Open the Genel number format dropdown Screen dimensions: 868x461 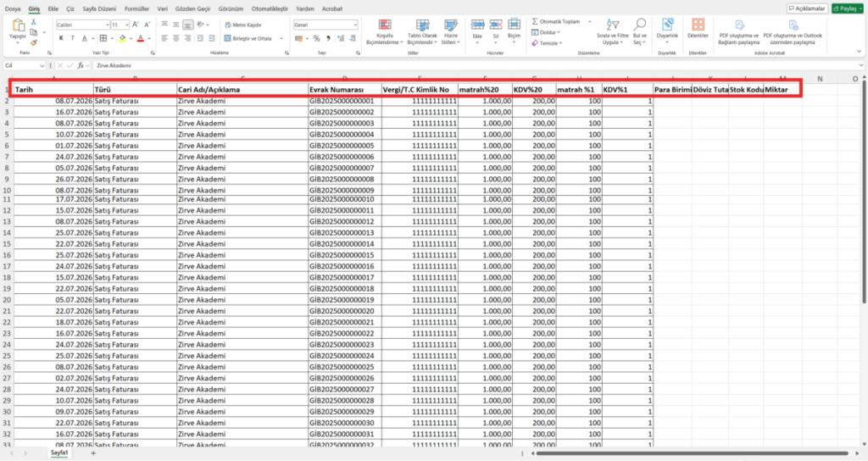coord(355,25)
